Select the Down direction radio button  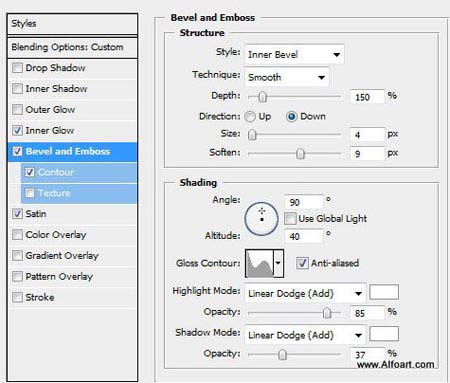tap(291, 116)
